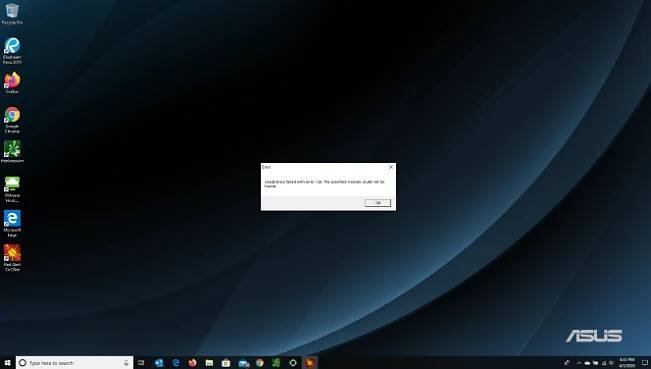Select the blue R desktop shortcut under Recycle Bin
This screenshot has width=651, height=369.
[12, 51]
